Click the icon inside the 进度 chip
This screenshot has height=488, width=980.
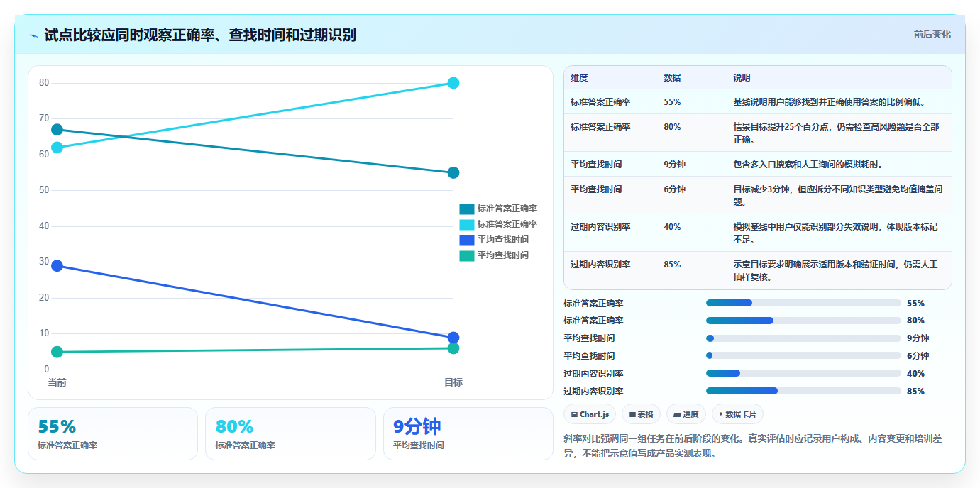tap(677, 414)
